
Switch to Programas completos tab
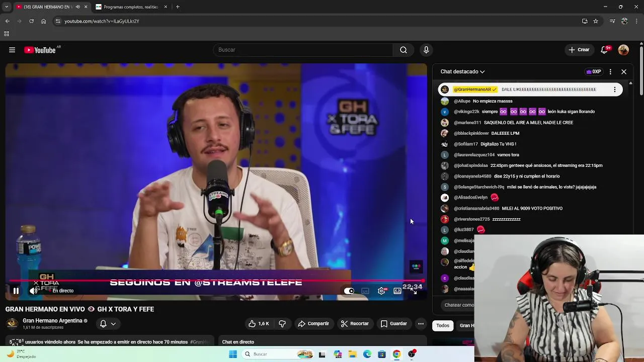131,7
